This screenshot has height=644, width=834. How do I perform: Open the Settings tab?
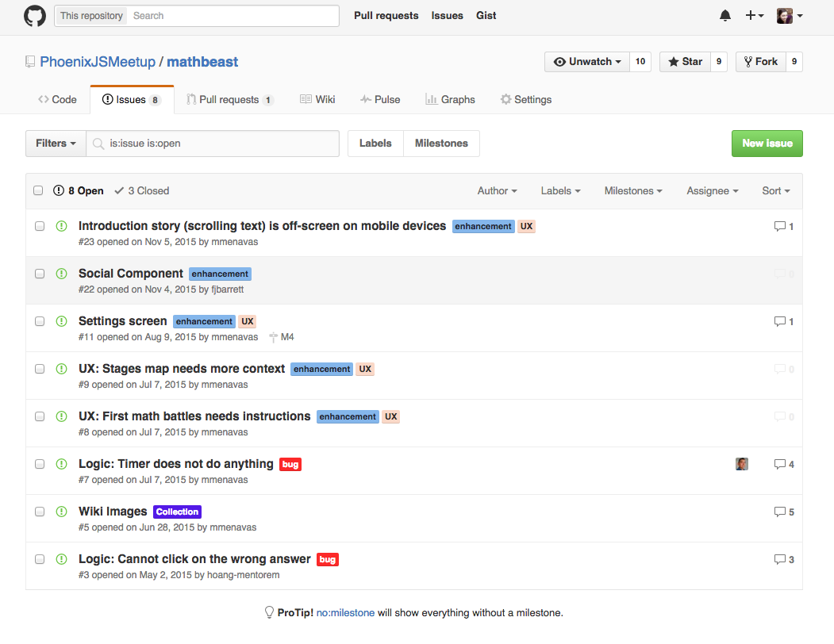click(526, 99)
